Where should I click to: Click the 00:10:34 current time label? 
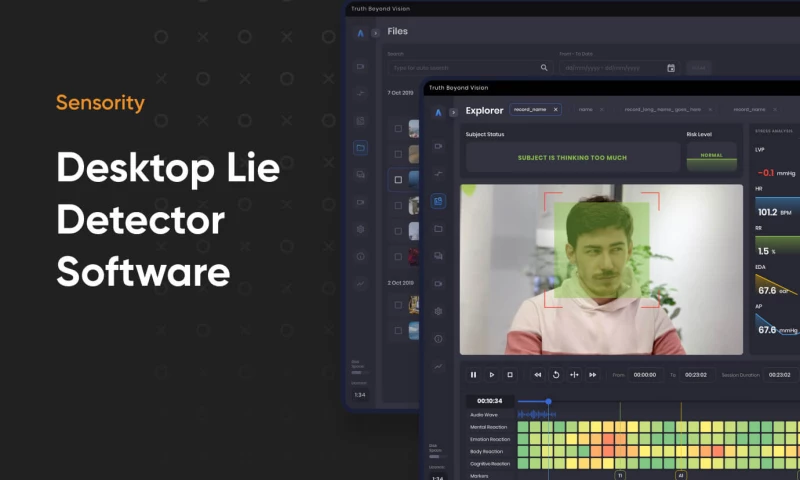click(489, 401)
